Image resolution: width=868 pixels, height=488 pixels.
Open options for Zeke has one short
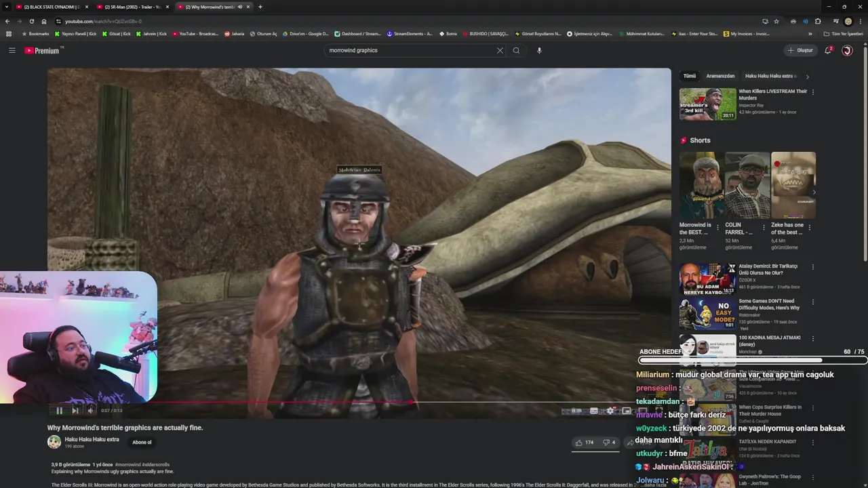[810, 228]
